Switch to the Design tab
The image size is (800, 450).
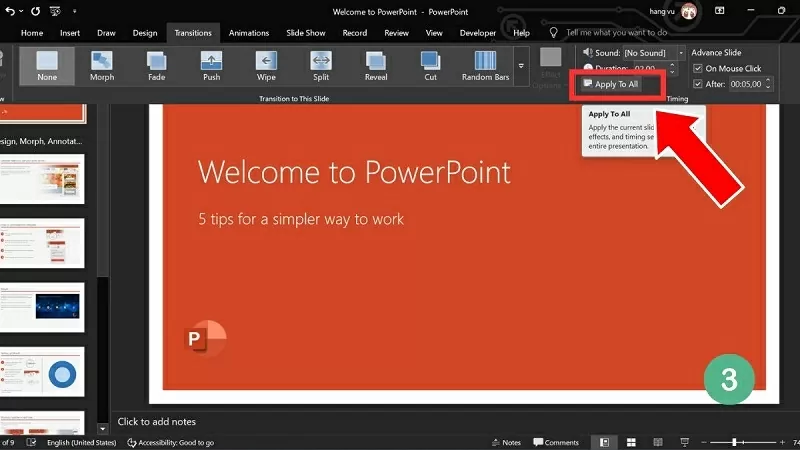145,32
